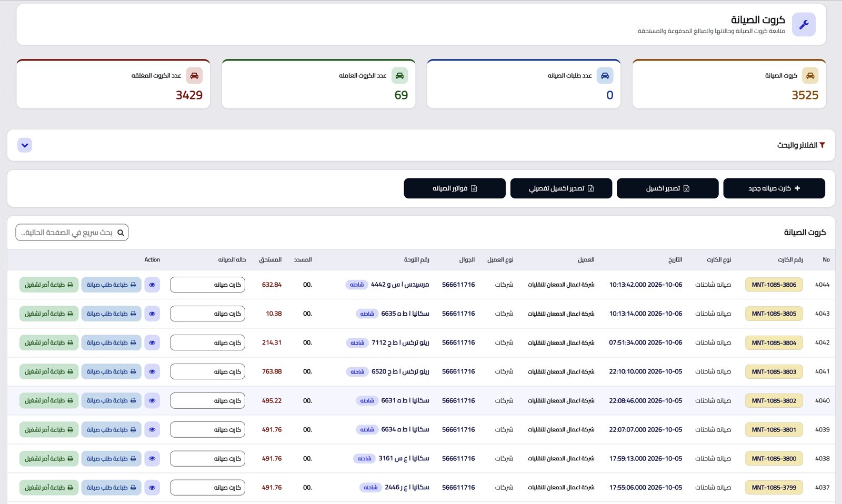Open card number badge MNT-1085-3799

pyautogui.click(x=774, y=487)
